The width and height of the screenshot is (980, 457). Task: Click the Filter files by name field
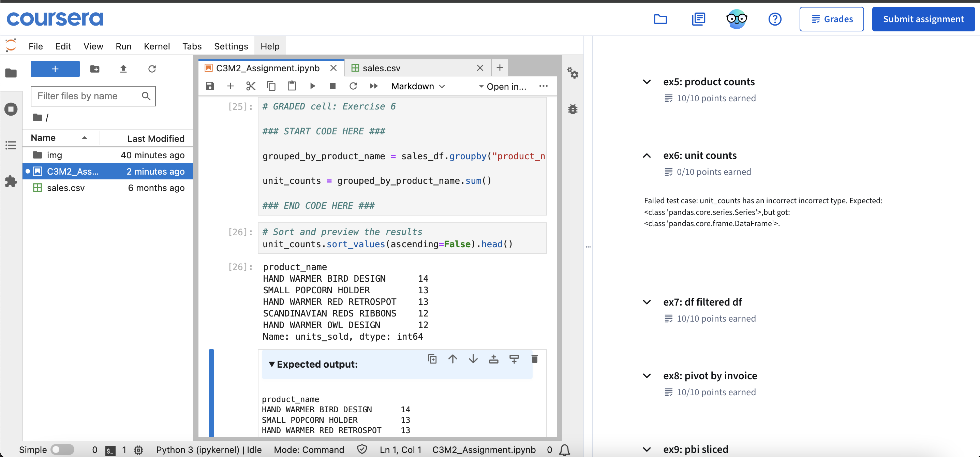[88, 96]
